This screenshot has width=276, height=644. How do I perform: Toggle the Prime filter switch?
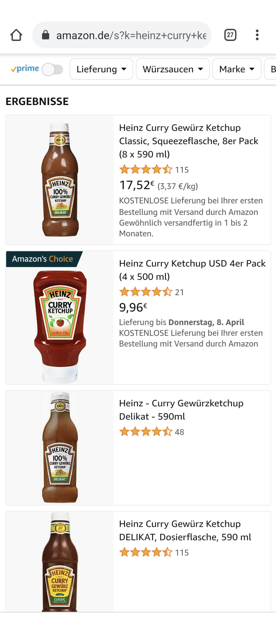coord(52,69)
